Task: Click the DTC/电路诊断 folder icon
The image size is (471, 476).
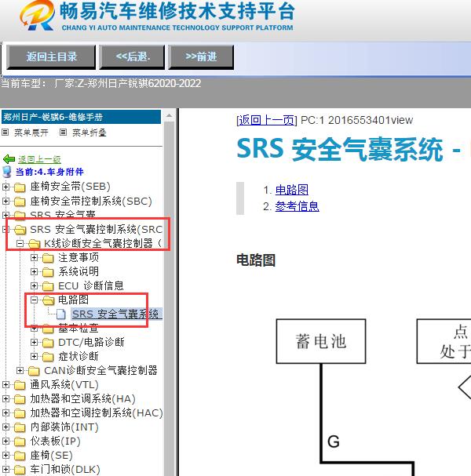Action: pyautogui.click(x=48, y=343)
